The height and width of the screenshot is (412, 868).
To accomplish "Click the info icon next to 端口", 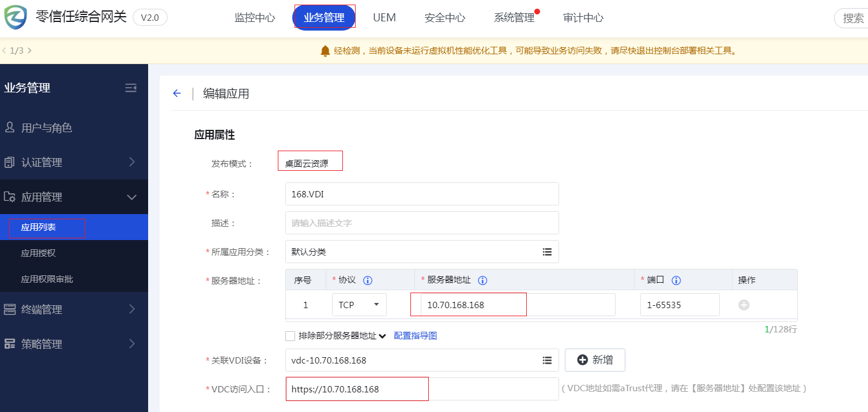I will click(676, 280).
